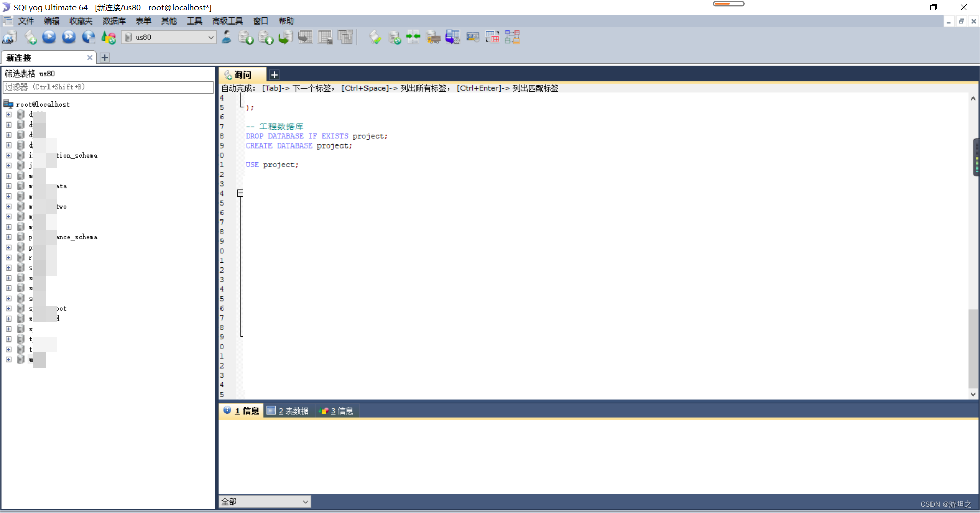Add a new connection tab with plus
This screenshot has height=513, width=980.
105,58
